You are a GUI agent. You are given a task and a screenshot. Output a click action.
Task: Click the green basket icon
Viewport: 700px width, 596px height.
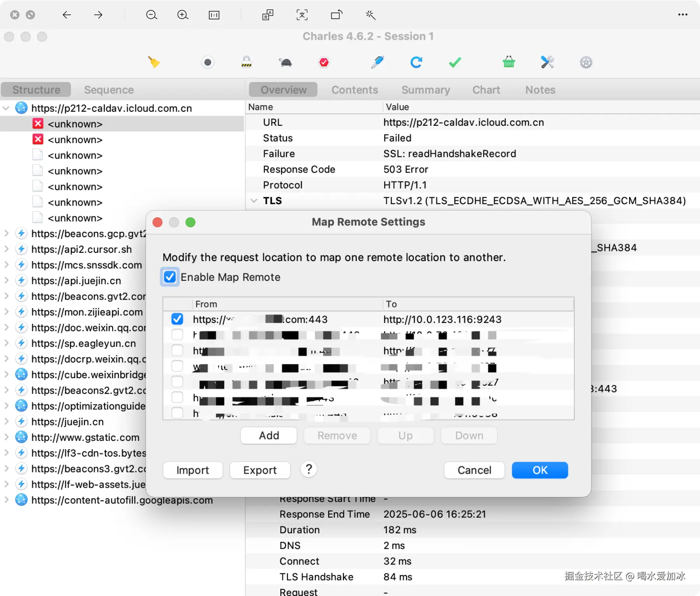508,62
